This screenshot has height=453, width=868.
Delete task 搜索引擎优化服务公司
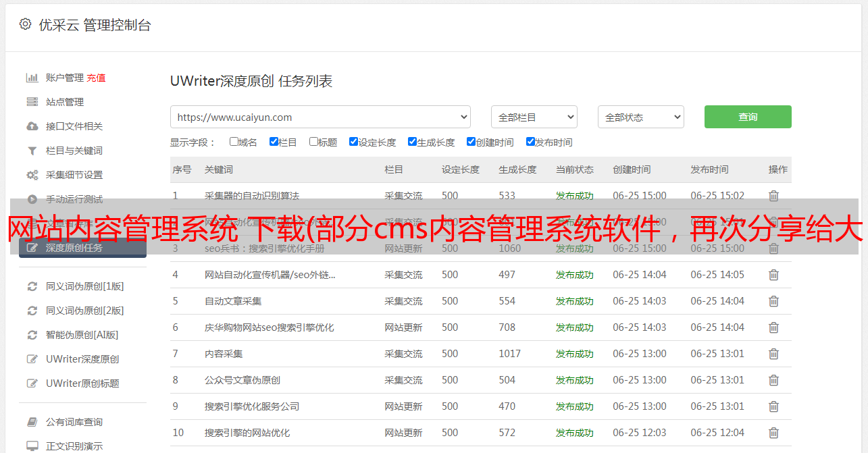click(x=773, y=406)
